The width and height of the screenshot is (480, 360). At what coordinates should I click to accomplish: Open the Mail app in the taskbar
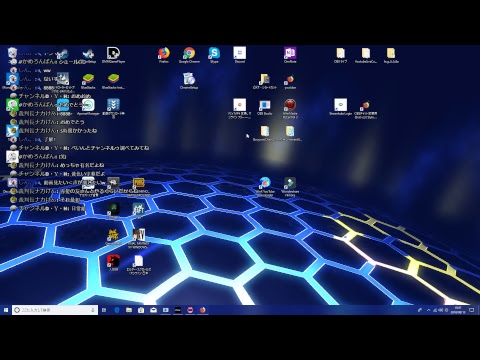coord(153,310)
